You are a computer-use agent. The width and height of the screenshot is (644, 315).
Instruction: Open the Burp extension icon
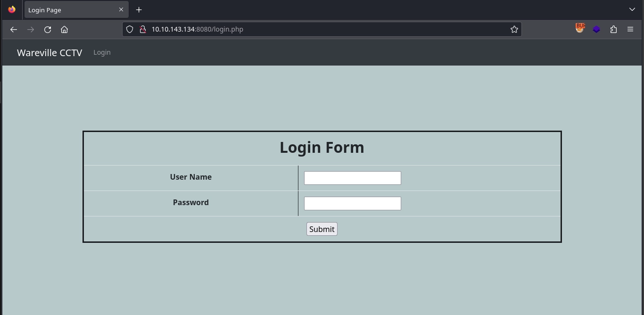(x=580, y=29)
